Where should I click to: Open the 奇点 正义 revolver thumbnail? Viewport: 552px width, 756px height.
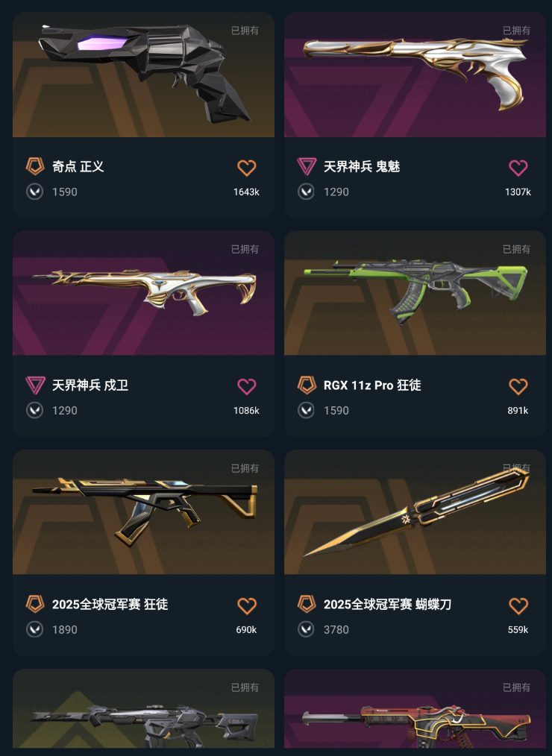coord(143,75)
